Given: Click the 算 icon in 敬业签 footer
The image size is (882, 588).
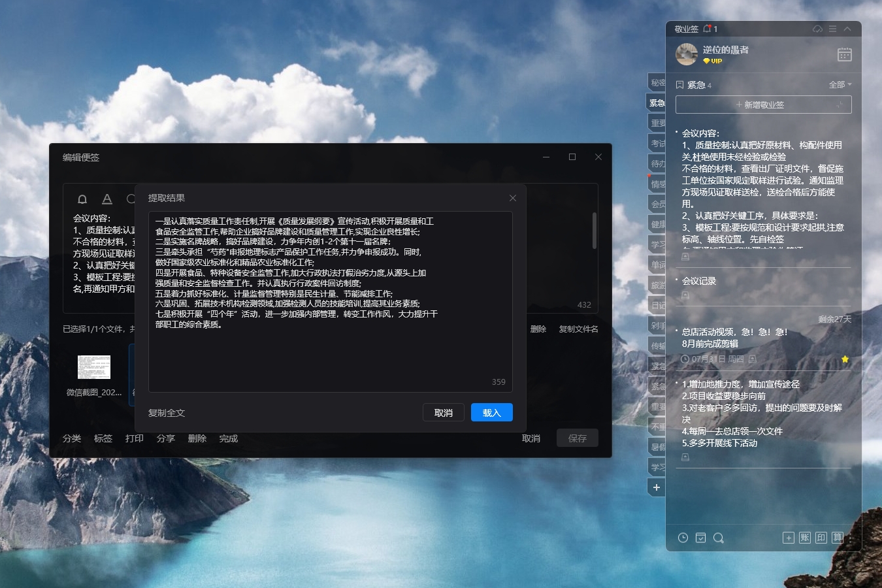Looking at the screenshot, I should coord(838,538).
